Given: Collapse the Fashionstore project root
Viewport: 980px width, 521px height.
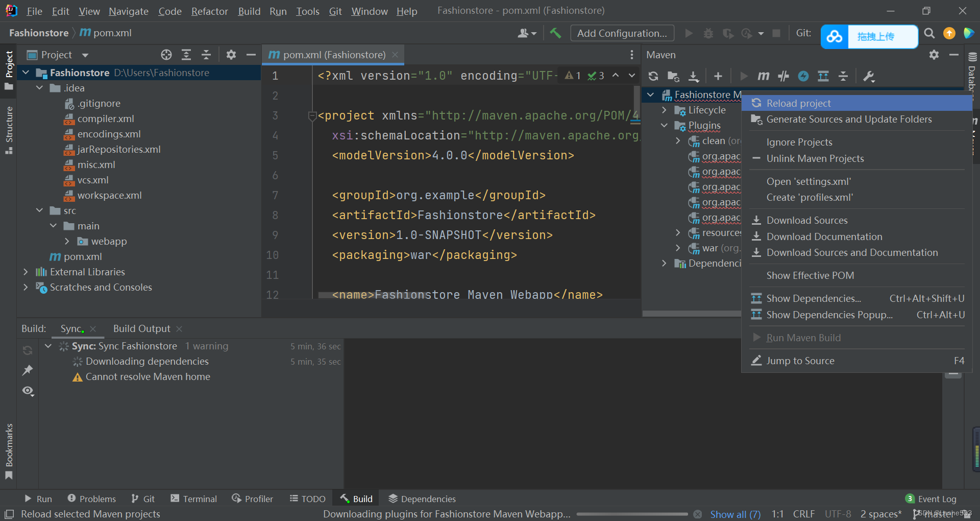Looking at the screenshot, I should click(x=26, y=73).
